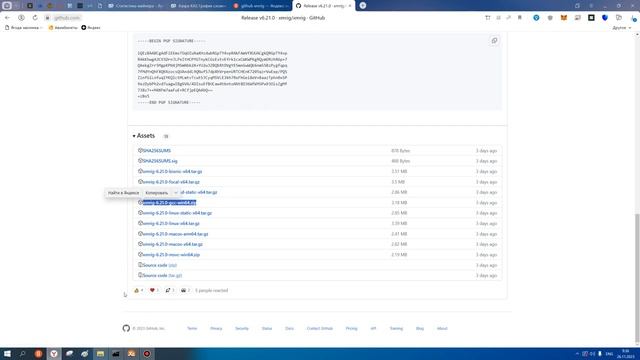The image size is (640, 360).
Task: Download Source code (tar.gz)
Action: click(162, 276)
